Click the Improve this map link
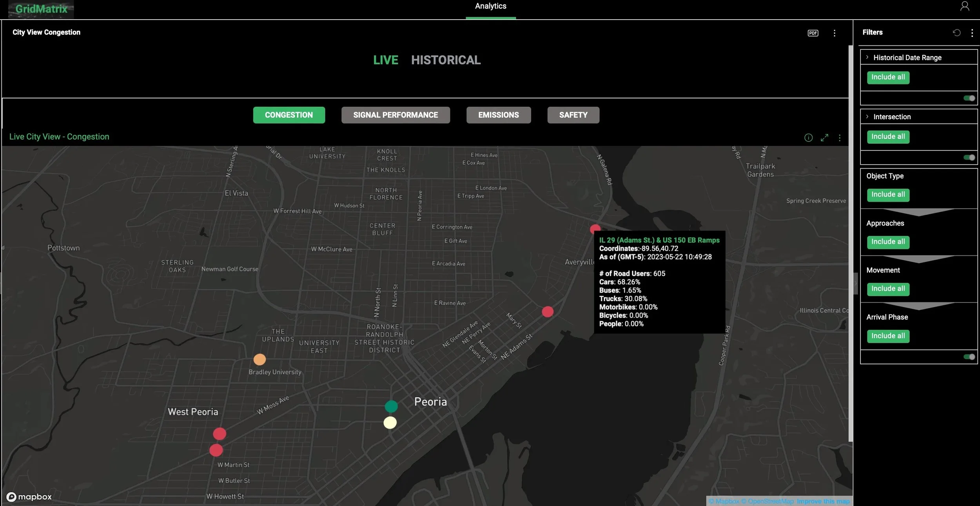 823,501
